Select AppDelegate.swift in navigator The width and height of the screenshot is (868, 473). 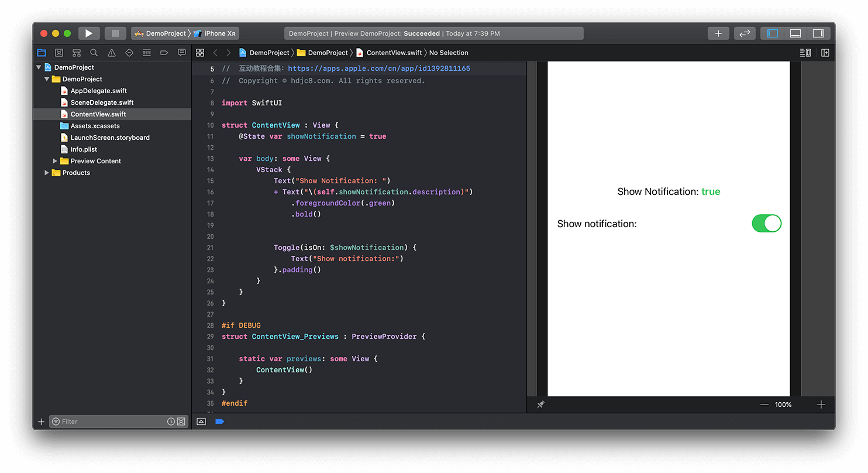pos(98,91)
